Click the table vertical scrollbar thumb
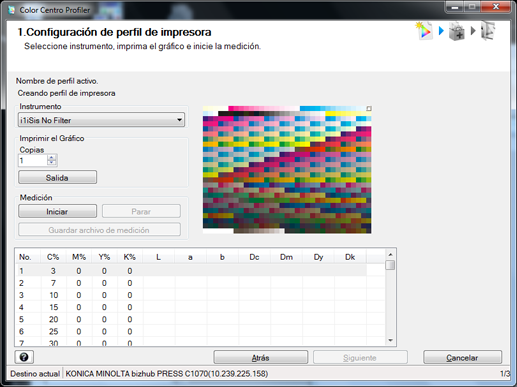Viewport: 517px width, 387px height. pos(390,265)
